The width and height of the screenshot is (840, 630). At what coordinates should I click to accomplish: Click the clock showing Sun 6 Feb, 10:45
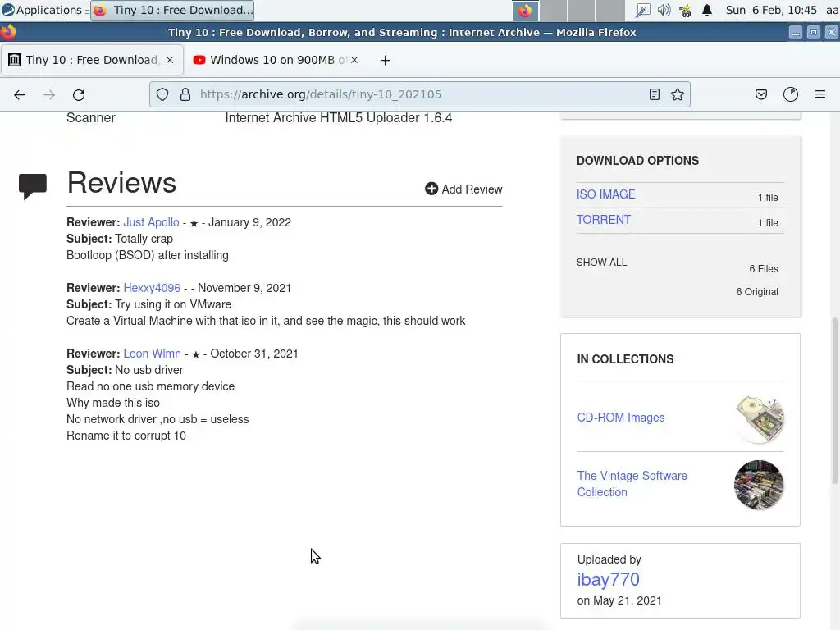(771, 10)
